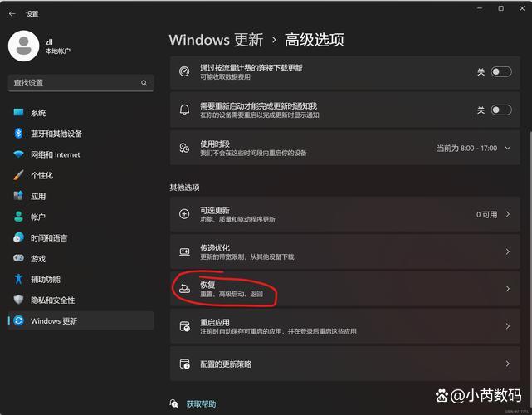Select 帐户 in the sidebar
The height and width of the screenshot is (415, 532).
[x=81, y=217]
